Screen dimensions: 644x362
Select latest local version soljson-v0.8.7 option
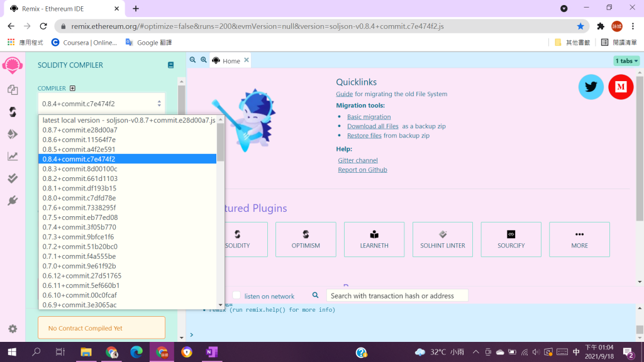(x=127, y=120)
